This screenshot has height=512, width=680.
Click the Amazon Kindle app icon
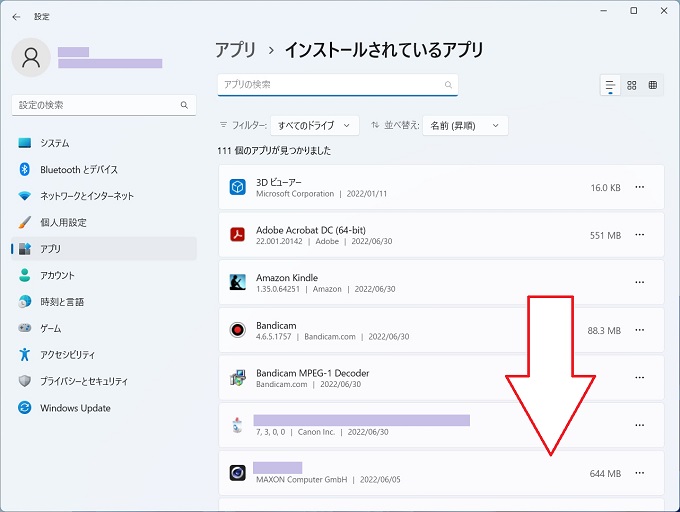point(238,282)
